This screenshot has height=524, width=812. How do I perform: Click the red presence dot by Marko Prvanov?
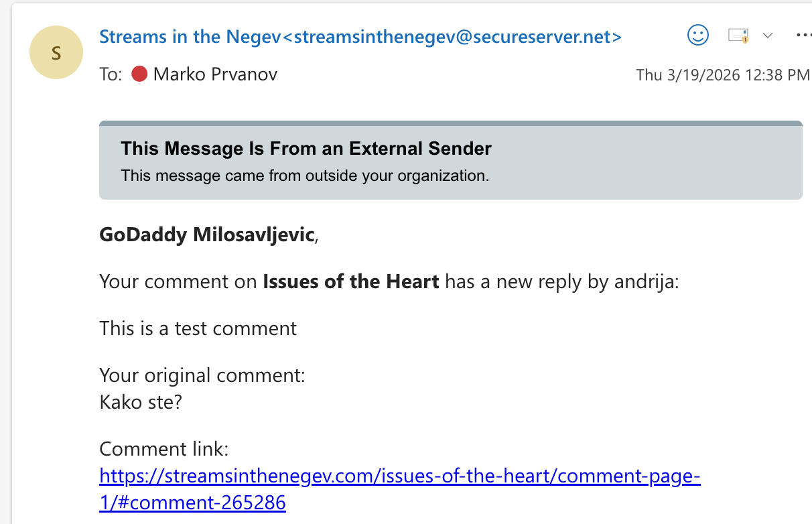[x=139, y=74]
